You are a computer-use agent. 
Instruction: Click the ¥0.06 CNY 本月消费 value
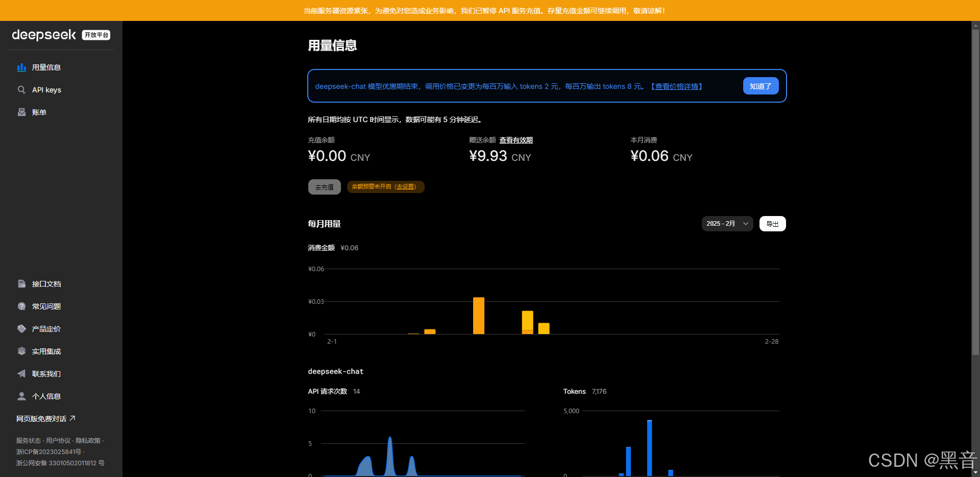pos(661,156)
